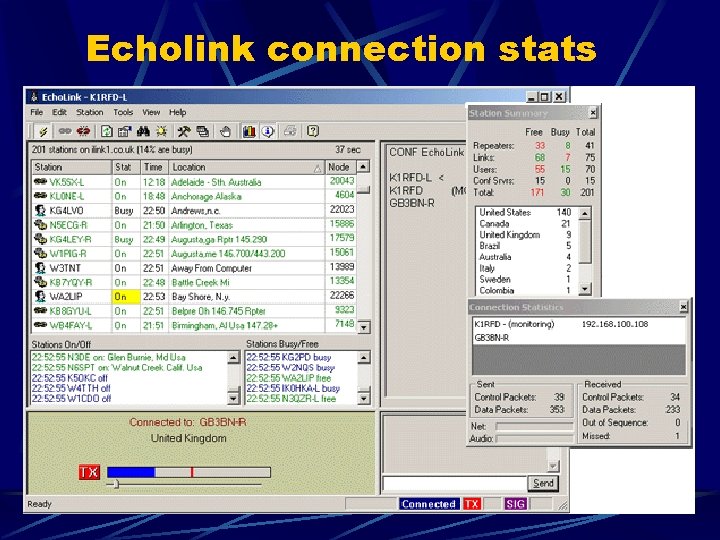The width and height of the screenshot is (720, 540).
Task: Click the user icon beside WA2LIP
Action: 40,296
